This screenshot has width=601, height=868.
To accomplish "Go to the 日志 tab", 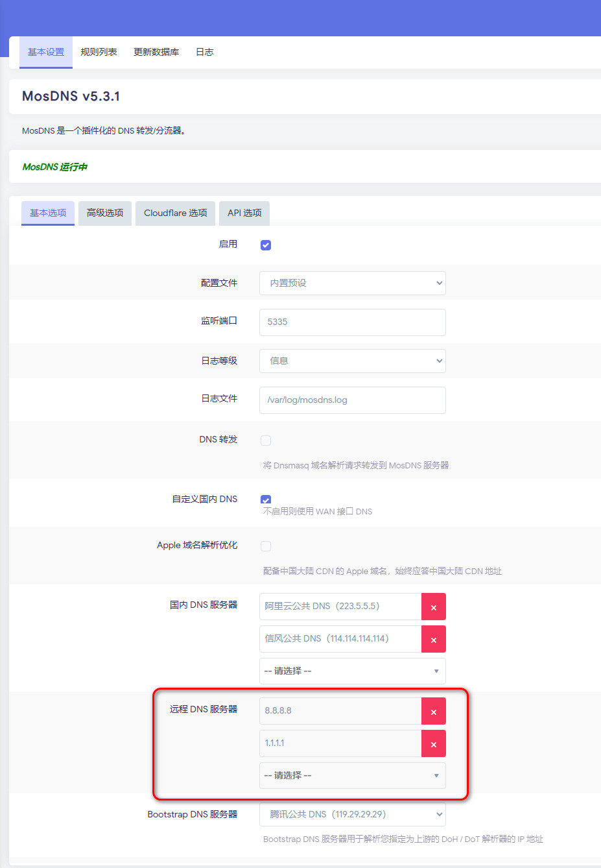I will [205, 52].
